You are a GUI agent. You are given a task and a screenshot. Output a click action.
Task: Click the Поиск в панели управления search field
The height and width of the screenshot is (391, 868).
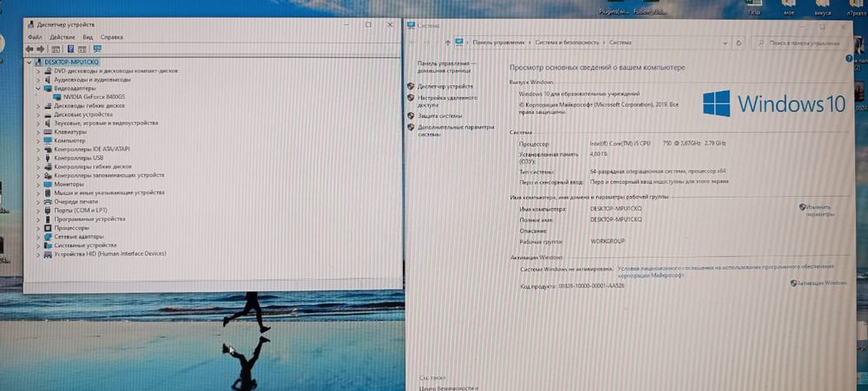[x=804, y=42]
